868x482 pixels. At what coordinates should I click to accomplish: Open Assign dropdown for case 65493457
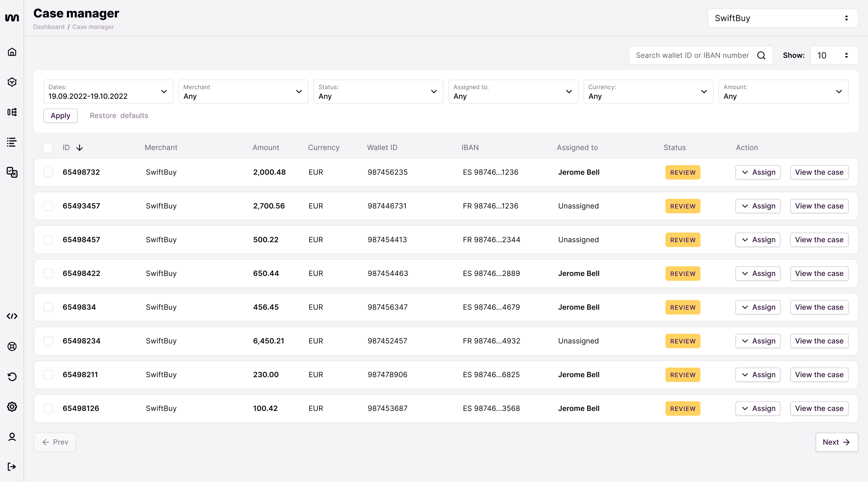(758, 206)
